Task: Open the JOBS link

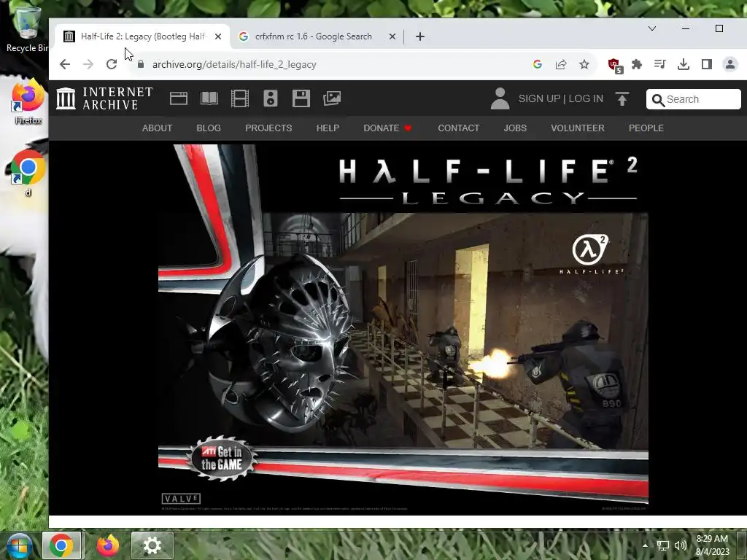Action: 515,128
